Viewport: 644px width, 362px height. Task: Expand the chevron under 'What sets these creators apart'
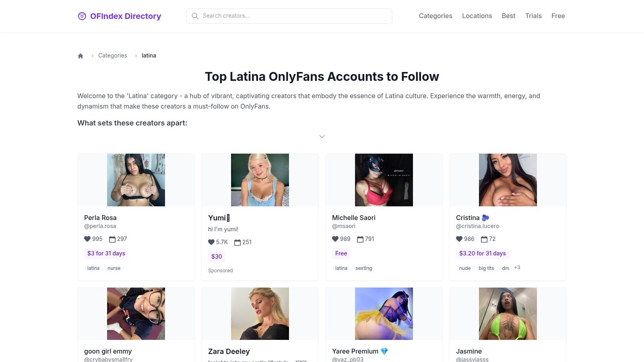click(322, 136)
